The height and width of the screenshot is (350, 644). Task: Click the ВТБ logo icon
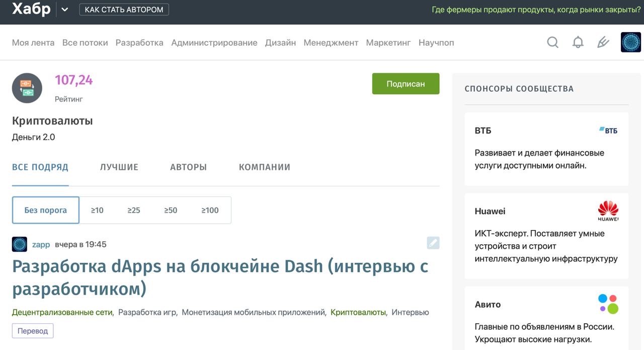(x=608, y=130)
